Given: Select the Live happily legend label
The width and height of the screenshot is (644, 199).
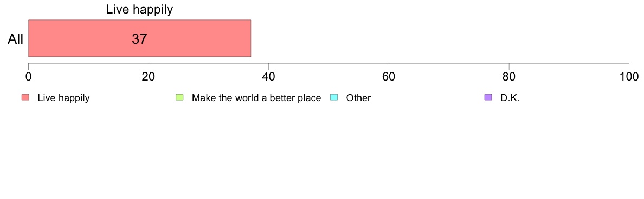Looking at the screenshot, I should pos(63,98).
